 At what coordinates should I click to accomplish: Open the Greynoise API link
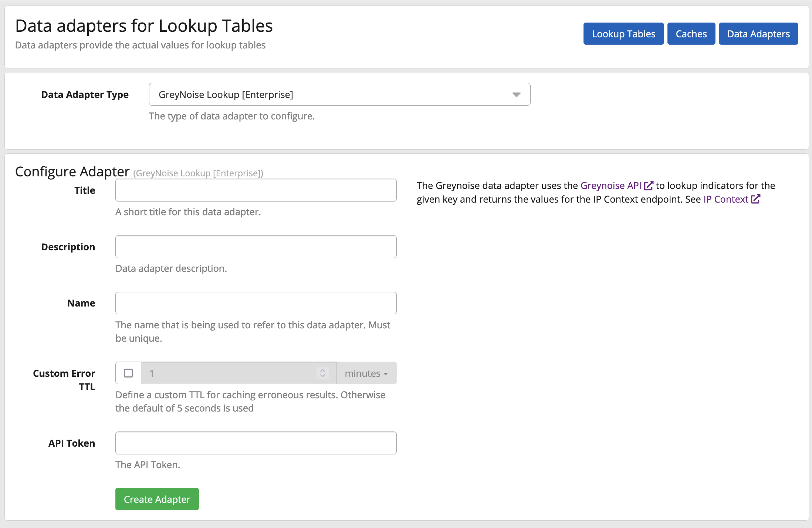(x=610, y=186)
